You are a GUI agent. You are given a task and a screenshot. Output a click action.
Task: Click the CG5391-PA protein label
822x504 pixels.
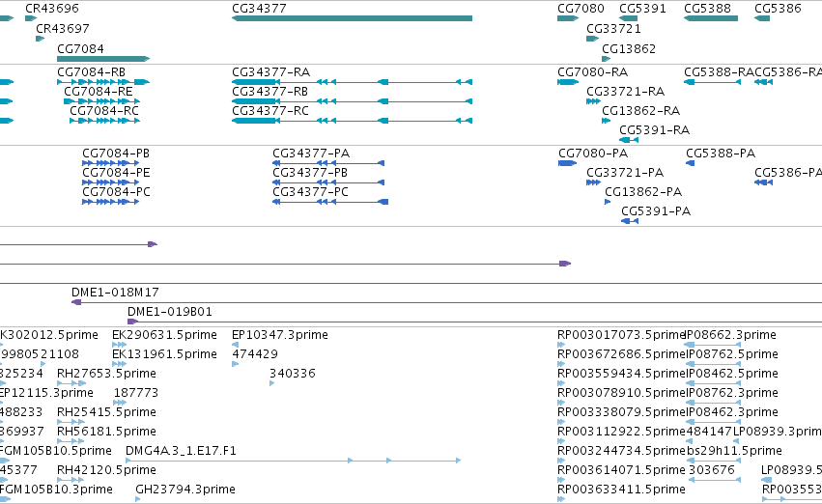pyautogui.click(x=656, y=211)
